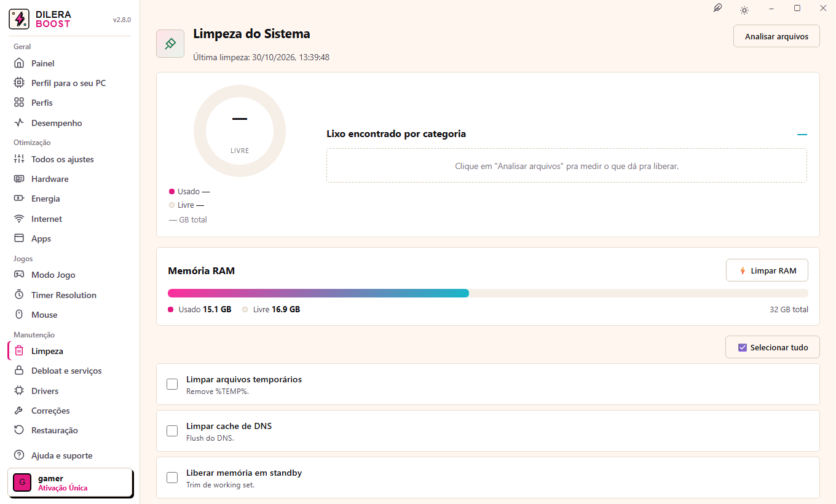
Task: Click the Correções wrench icon
Action: (x=19, y=411)
